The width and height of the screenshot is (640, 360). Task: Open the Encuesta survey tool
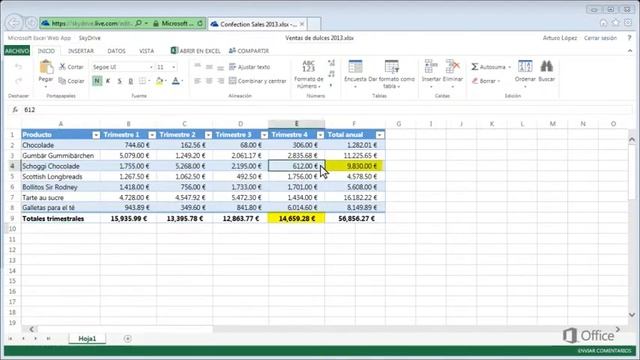point(355,73)
